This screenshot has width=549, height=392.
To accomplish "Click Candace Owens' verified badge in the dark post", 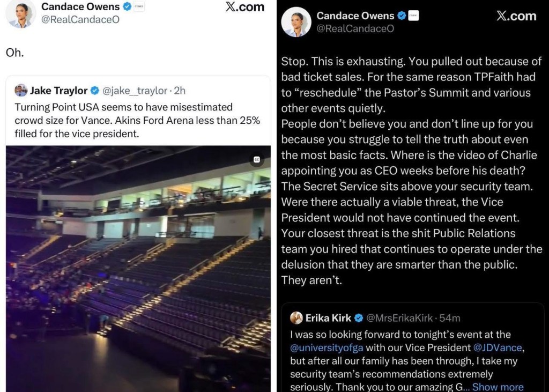I will pos(402,16).
